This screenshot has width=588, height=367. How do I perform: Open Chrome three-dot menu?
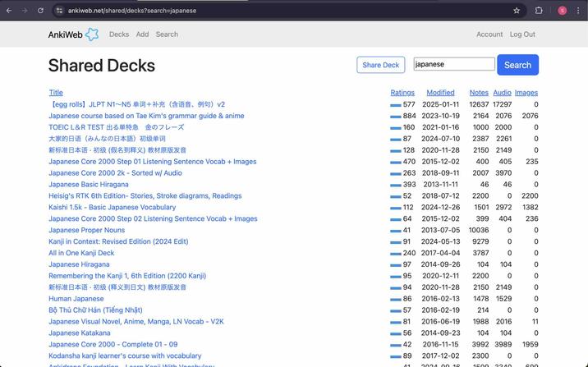click(578, 11)
